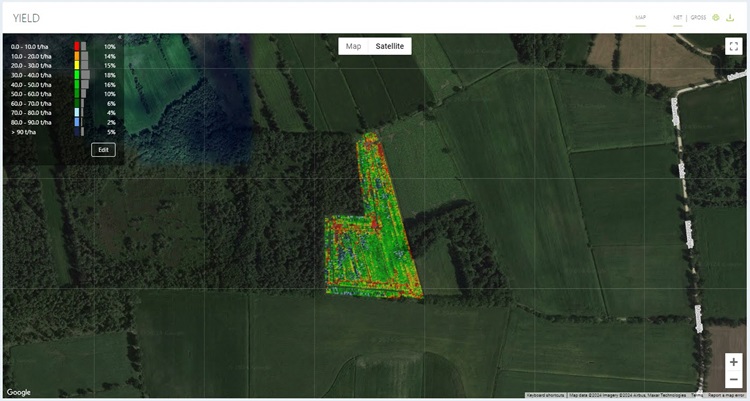Select GROSS yield option

[698, 18]
